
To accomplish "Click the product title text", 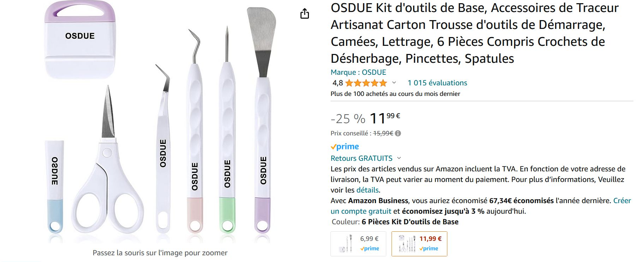I will click(x=475, y=33).
